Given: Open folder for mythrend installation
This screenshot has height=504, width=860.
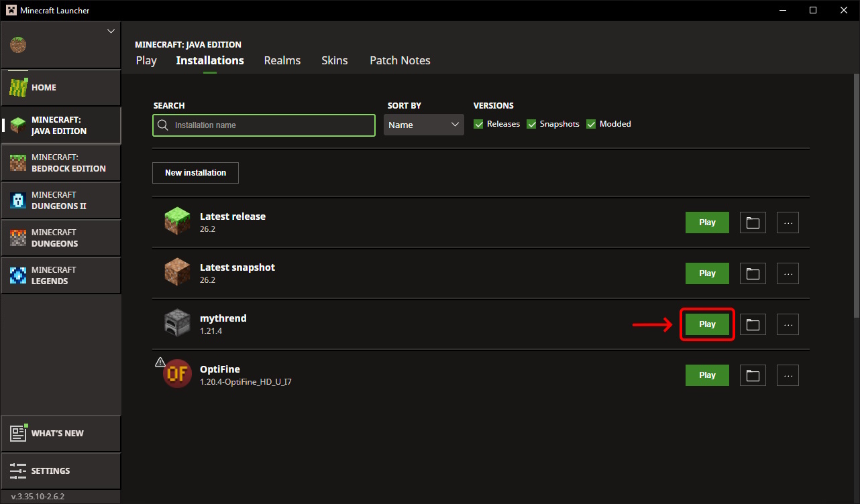Looking at the screenshot, I should coord(753,324).
